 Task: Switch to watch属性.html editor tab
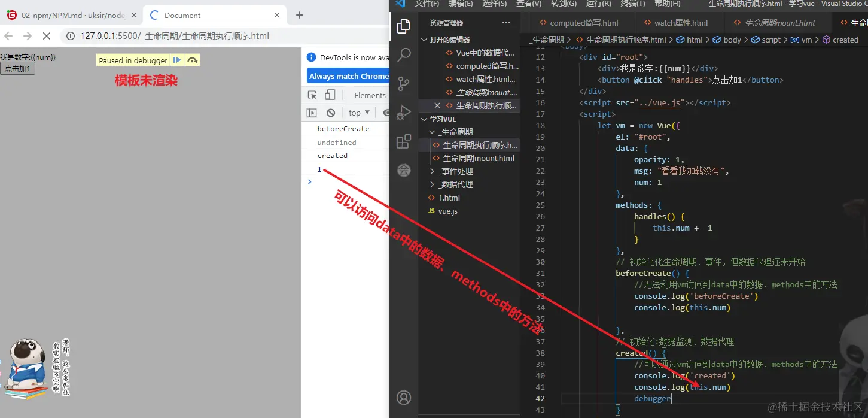[x=675, y=23]
